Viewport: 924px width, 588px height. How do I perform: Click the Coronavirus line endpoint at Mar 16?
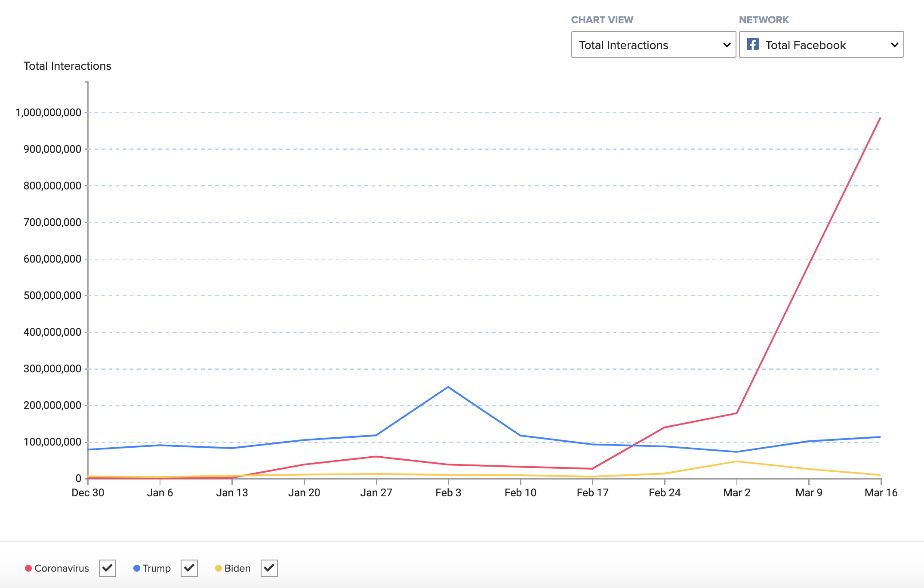pyautogui.click(x=880, y=118)
